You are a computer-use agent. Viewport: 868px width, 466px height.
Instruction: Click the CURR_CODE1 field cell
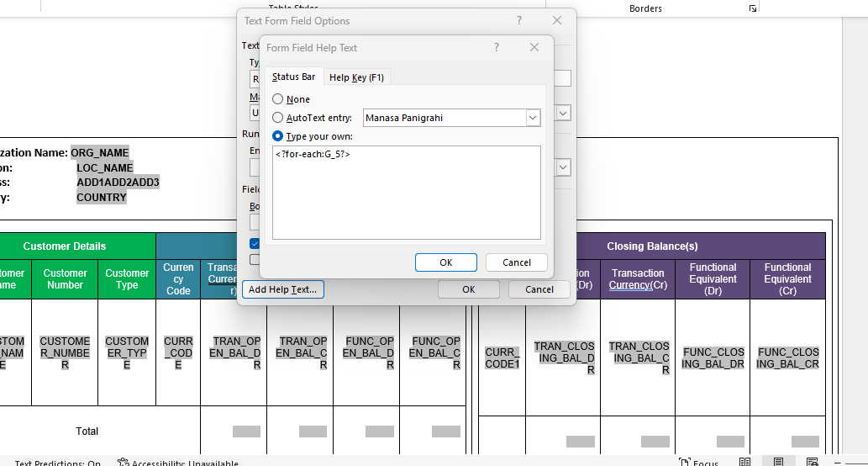(502, 358)
